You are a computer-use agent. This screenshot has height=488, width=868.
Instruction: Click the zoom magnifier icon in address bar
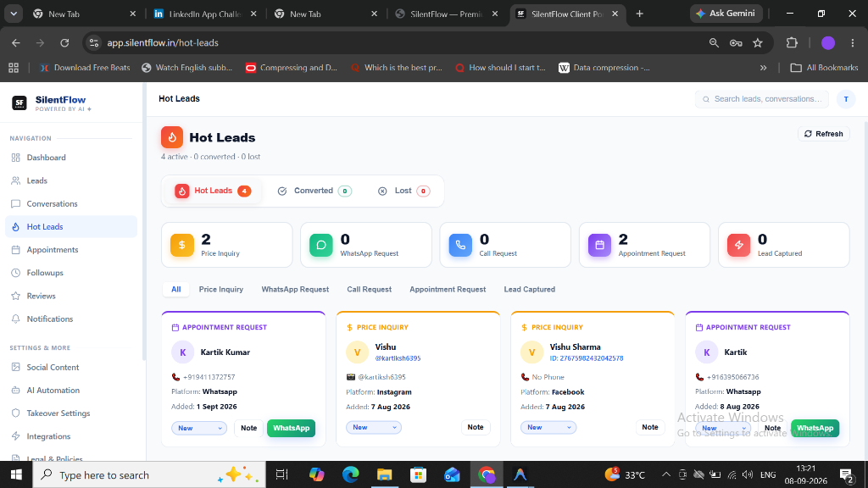[x=714, y=42]
